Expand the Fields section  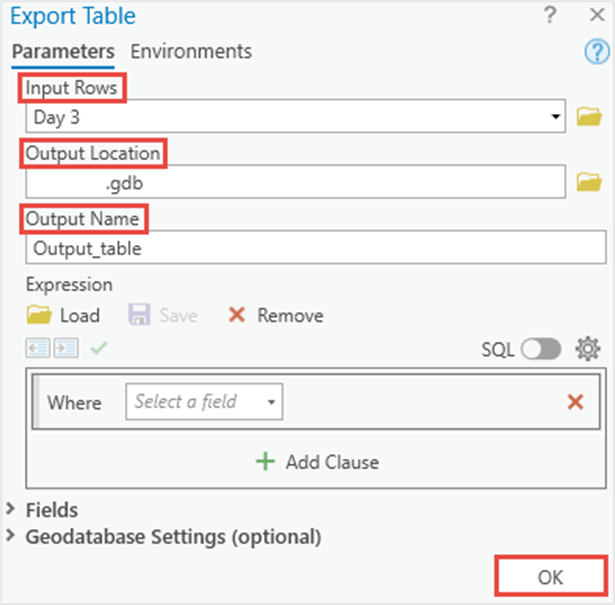[x=12, y=510]
